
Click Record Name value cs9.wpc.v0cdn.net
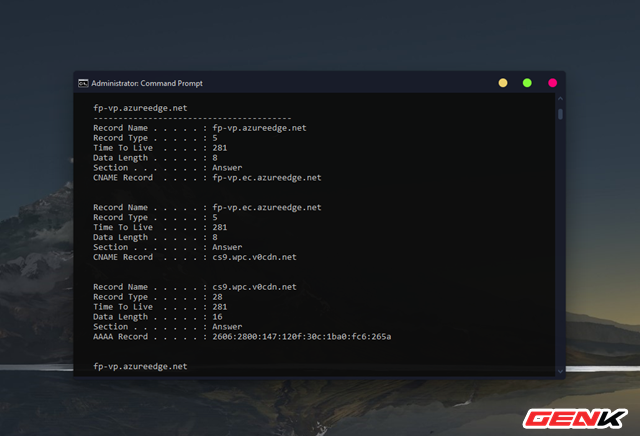[254, 287]
